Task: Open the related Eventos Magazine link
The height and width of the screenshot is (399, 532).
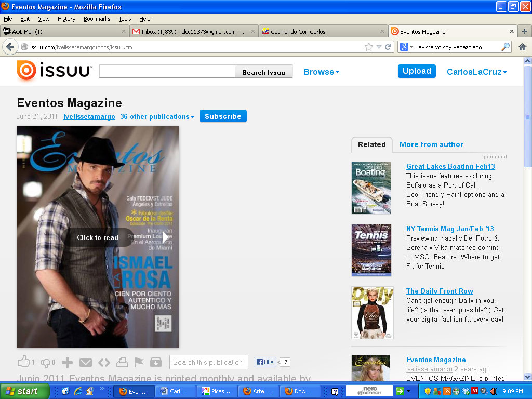Action: pyautogui.click(x=436, y=360)
